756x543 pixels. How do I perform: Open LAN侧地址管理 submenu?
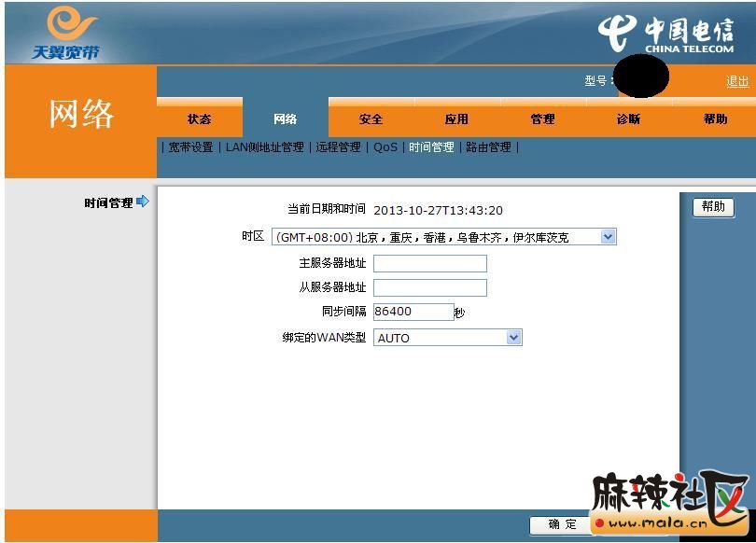pyautogui.click(x=264, y=147)
